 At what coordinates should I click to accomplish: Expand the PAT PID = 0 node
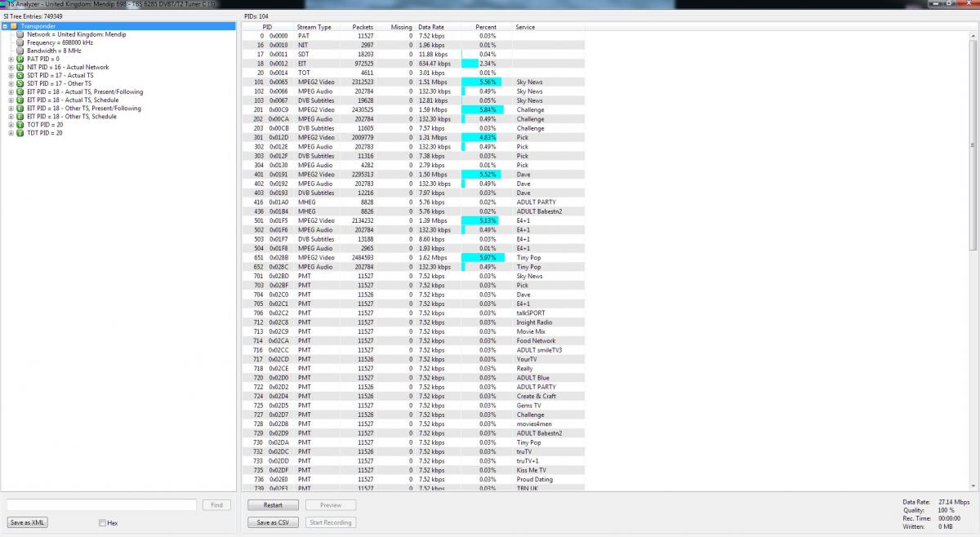coord(11,59)
